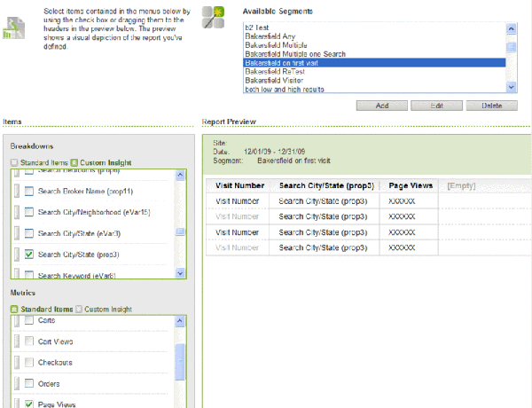
Task: Check the Orders metric box
Action: click(29, 383)
